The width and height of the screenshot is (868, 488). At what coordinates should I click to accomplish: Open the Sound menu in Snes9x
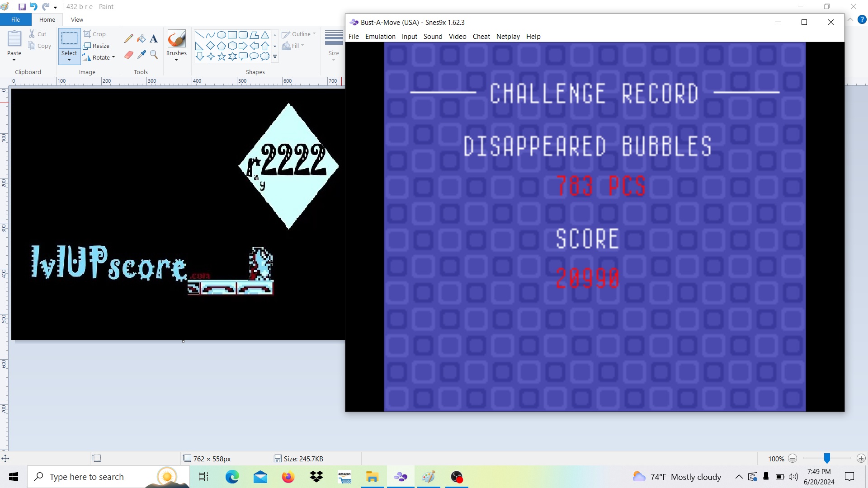coord(433,37)
